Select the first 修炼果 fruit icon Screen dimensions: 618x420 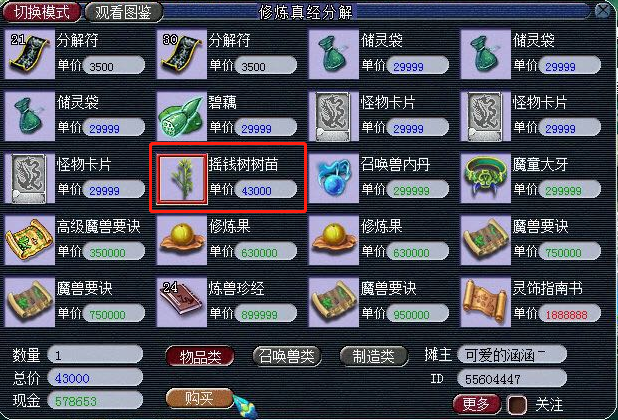coord(182,240)
